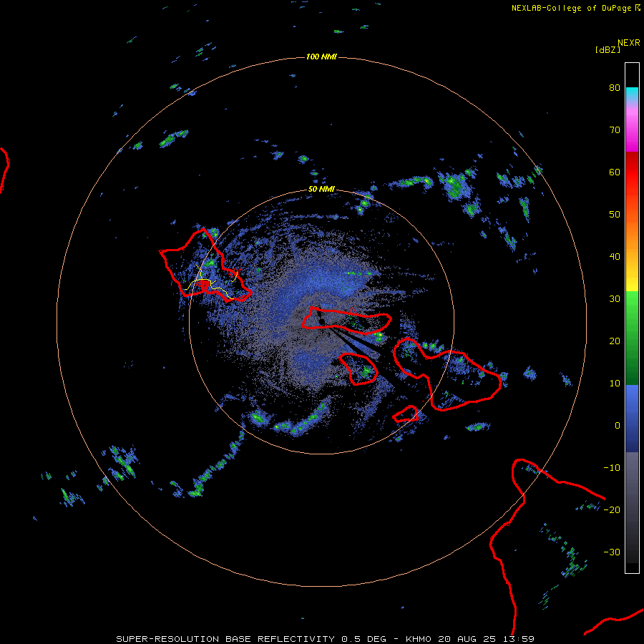Click the 100 NMI range ring label

321,57
